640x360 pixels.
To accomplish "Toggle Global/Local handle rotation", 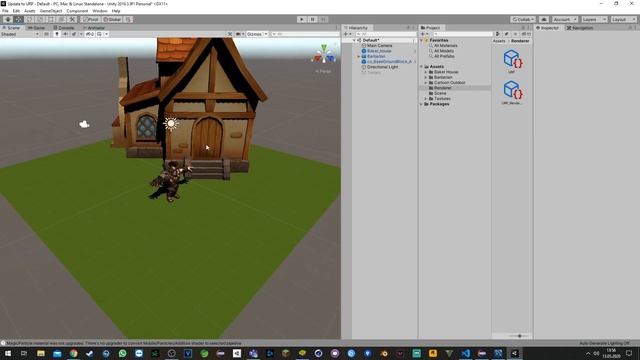I will pos(112,19).
